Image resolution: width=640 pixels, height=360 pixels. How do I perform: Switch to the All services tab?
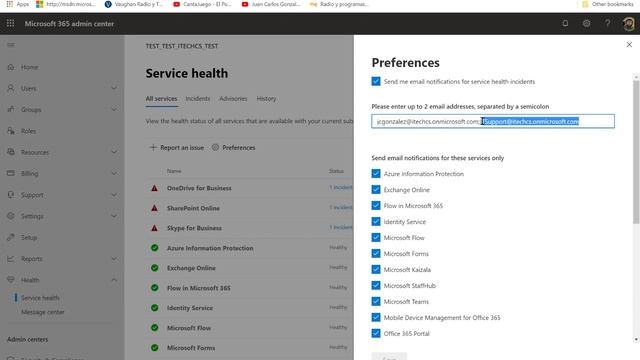coord(161,99)
